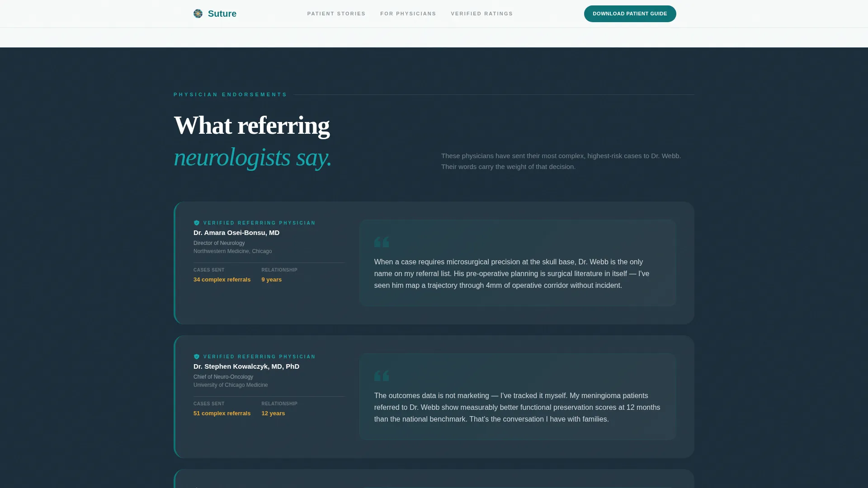Click the intro paragraph about Dr. Webb
This screenshot has width=868, height=488.
[x=561, y=161]
